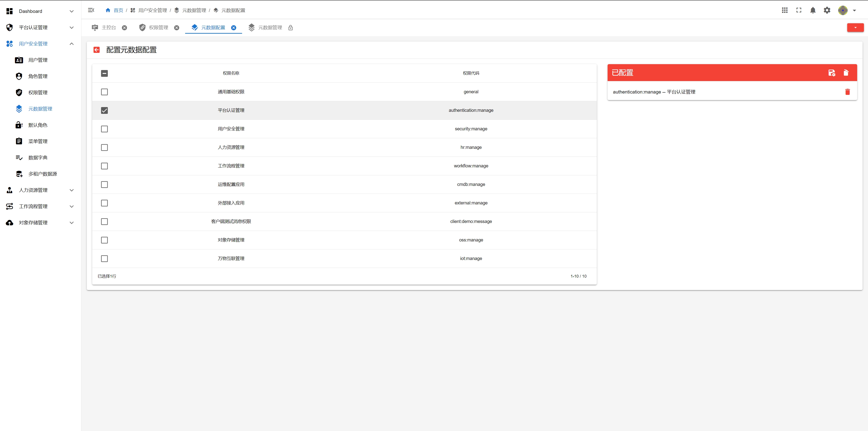Viewport: 868px width, 431px height.
Task: Click the save configuration icon in 已配置 header
Action: [832, 73]
